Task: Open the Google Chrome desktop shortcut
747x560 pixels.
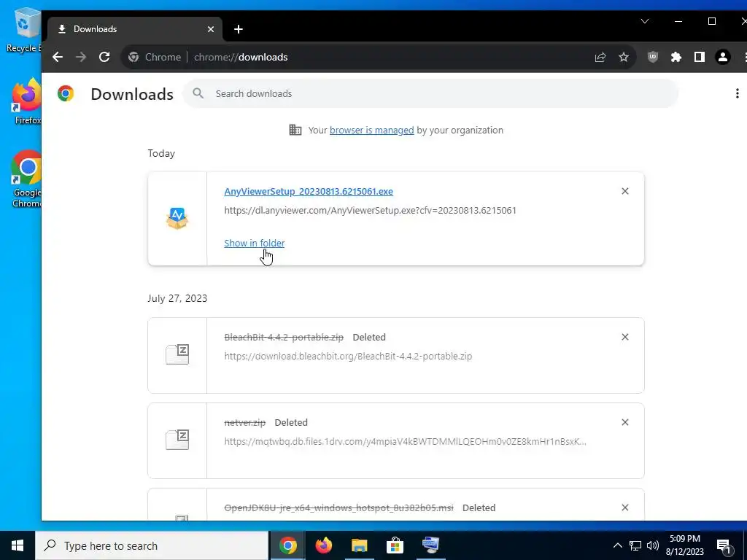Action: [x=26, y=179]
